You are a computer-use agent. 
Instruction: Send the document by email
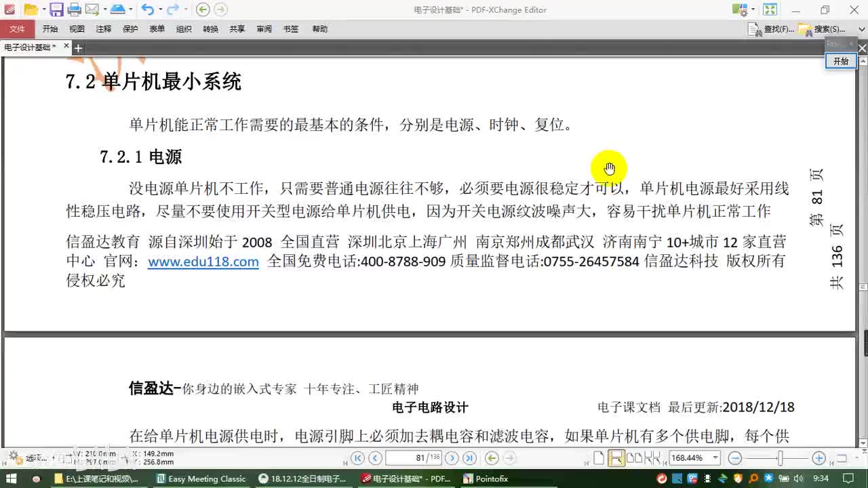pyautogui.click(x=91, y=9)
